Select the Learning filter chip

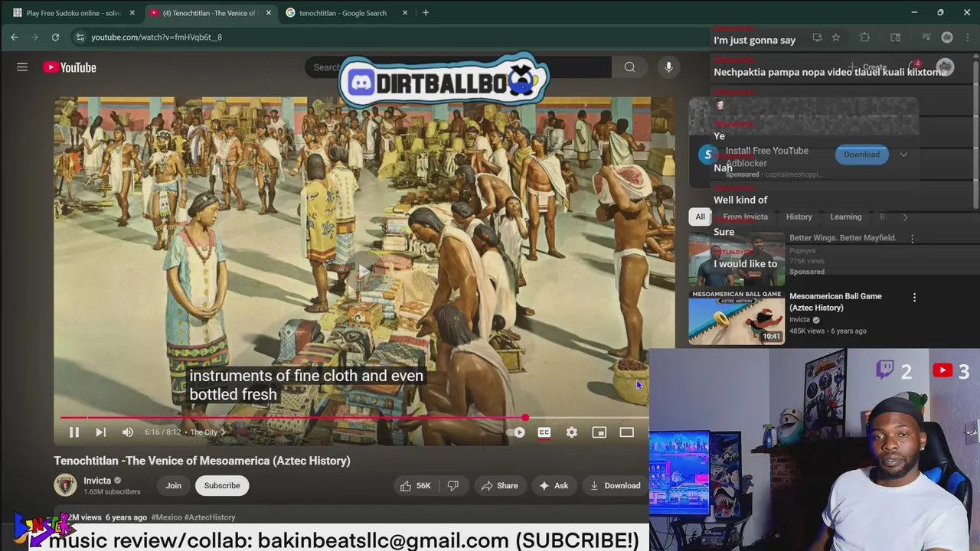846,217
